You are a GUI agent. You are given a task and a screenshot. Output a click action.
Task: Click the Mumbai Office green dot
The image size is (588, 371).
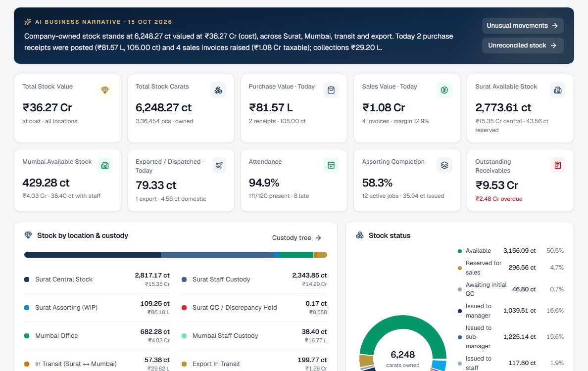27,336
